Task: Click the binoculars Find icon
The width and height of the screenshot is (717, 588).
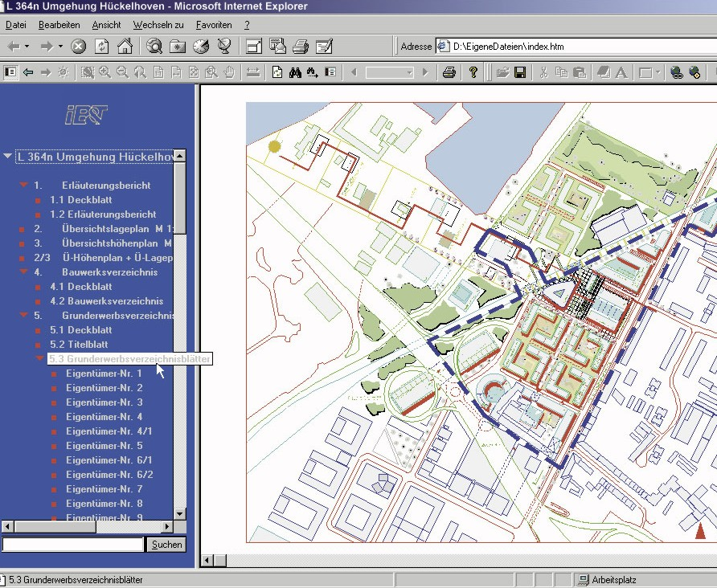Action: [x=295, y=72]
